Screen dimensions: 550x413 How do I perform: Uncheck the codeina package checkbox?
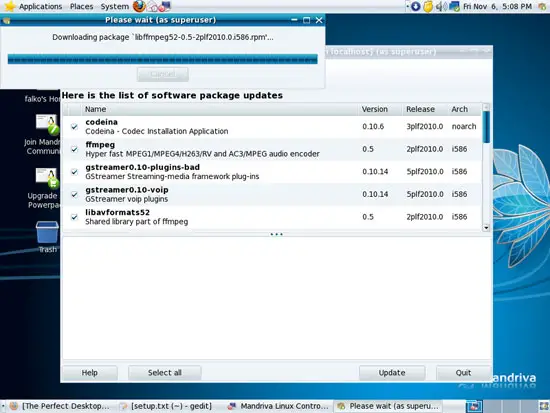74,126
